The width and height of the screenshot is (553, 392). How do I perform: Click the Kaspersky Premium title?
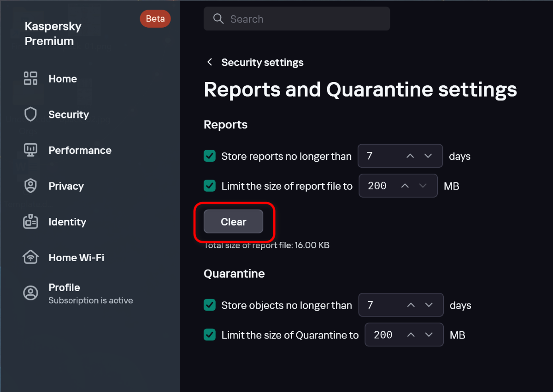(53, 34)
